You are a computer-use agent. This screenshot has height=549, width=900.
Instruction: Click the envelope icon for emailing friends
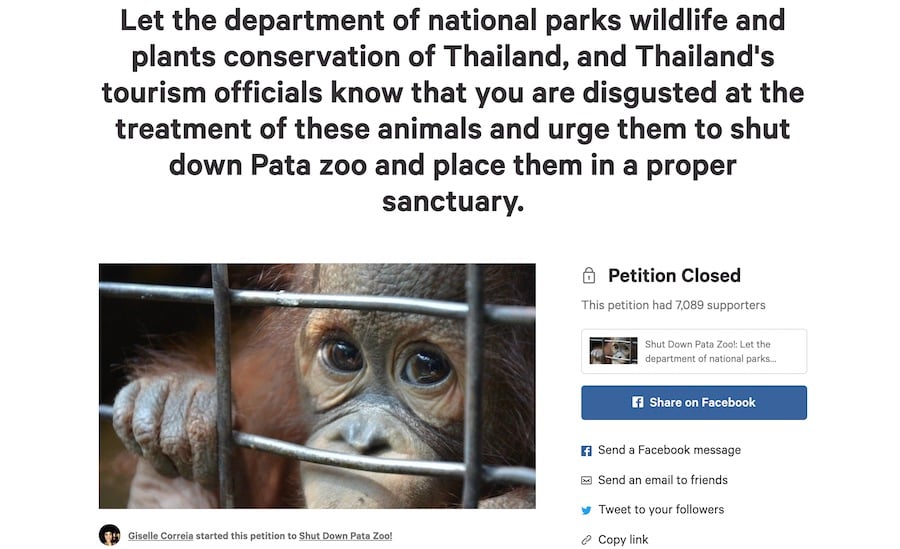click(x=587, y=480)
